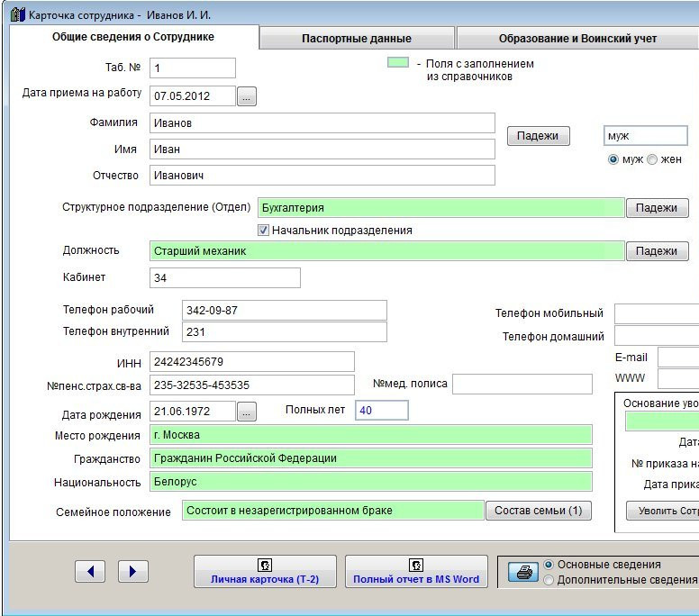
Task: Select the жен radio button
Action: coord(652,159)
